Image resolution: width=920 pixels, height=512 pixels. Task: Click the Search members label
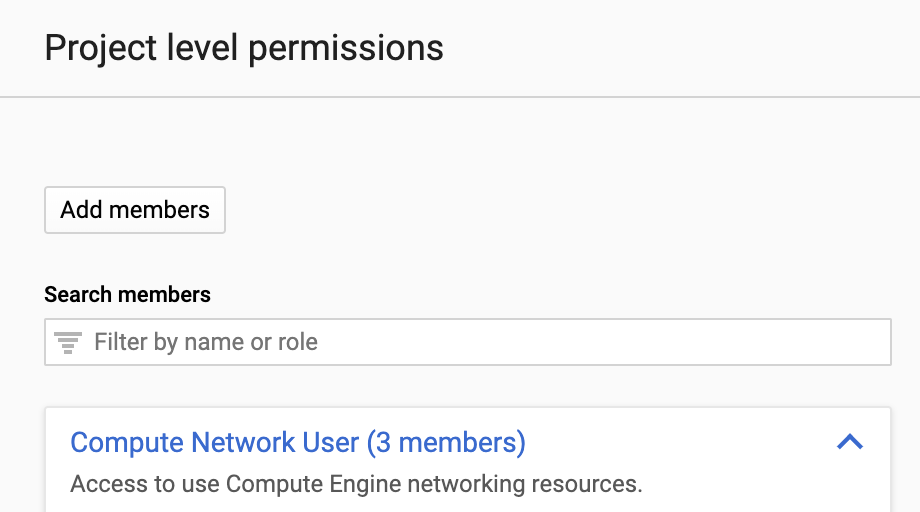coord(128,295)
